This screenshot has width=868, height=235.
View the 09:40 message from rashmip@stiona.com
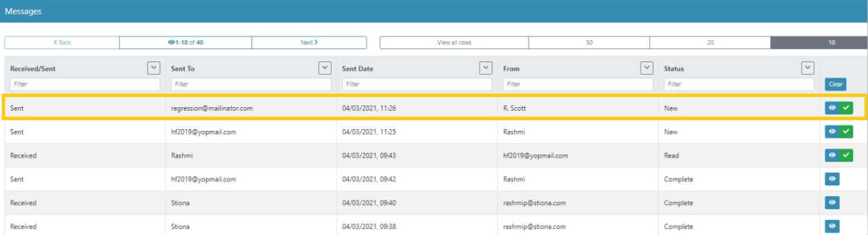point(832,203)
